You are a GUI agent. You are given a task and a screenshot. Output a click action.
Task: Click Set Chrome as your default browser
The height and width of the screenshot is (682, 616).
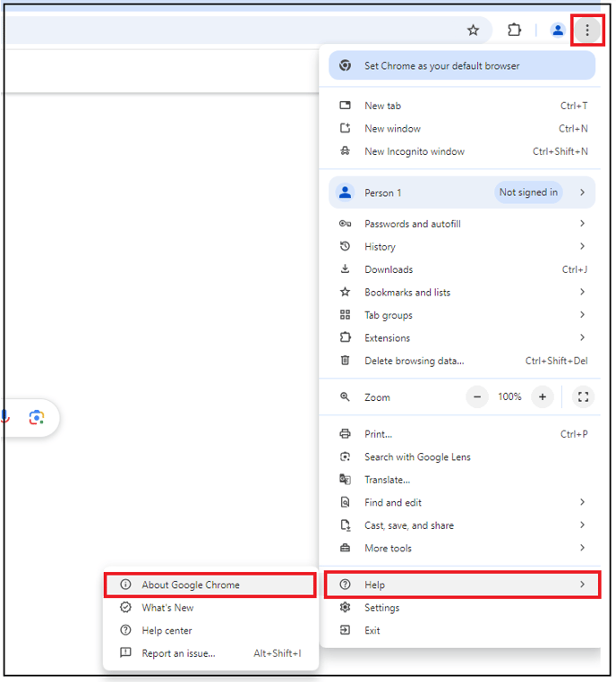pyautogui.click(x=462, y=65)
